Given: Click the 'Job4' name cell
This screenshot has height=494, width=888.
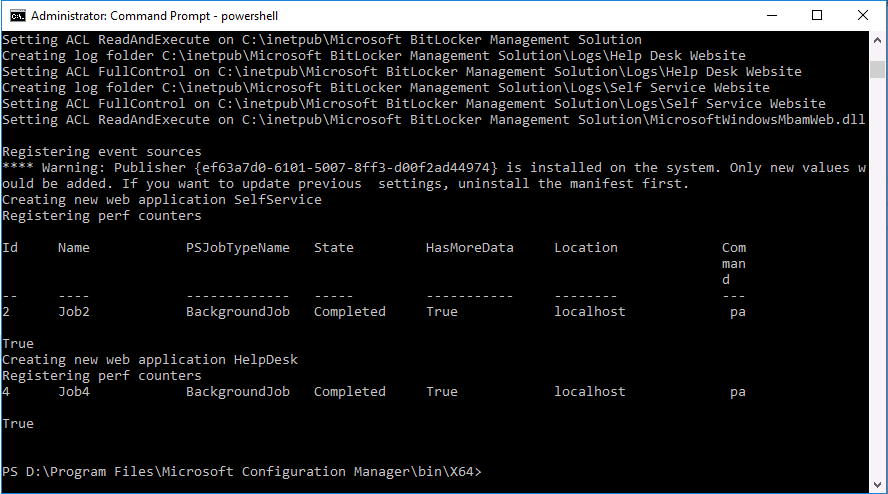Looking at the screenshot, I should tap(74, 391).
